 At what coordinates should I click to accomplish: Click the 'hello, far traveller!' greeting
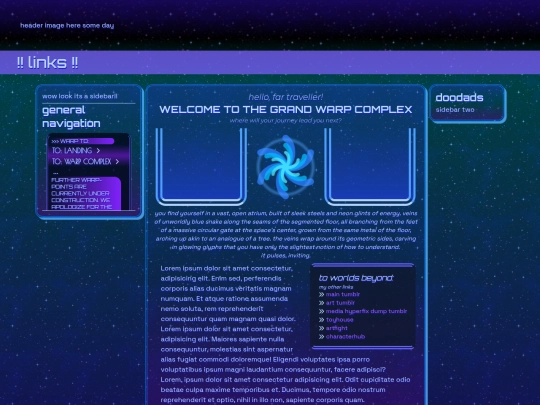(286, 97)
